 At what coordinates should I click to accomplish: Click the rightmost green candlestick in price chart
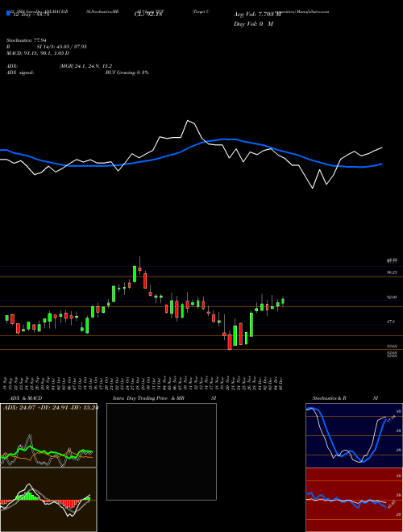point(283,301)
